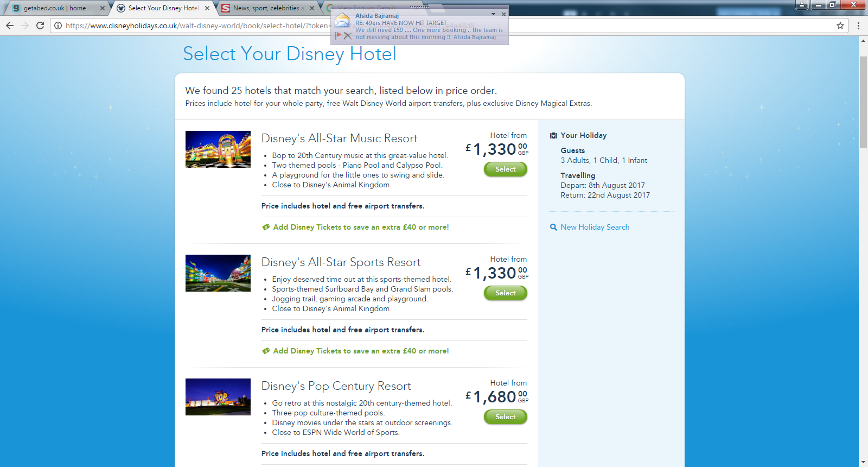Open the mail envelope icon in notification popup

(x=342, y=21)
